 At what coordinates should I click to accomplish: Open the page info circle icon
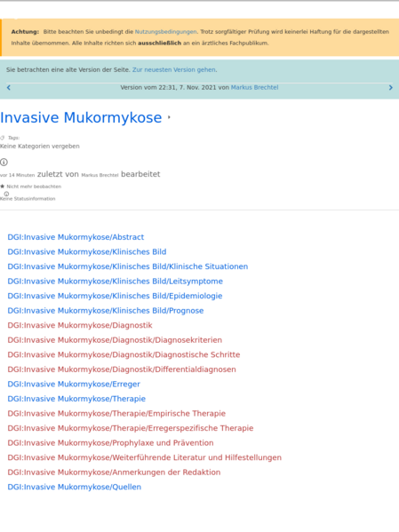tap(4, 163)
